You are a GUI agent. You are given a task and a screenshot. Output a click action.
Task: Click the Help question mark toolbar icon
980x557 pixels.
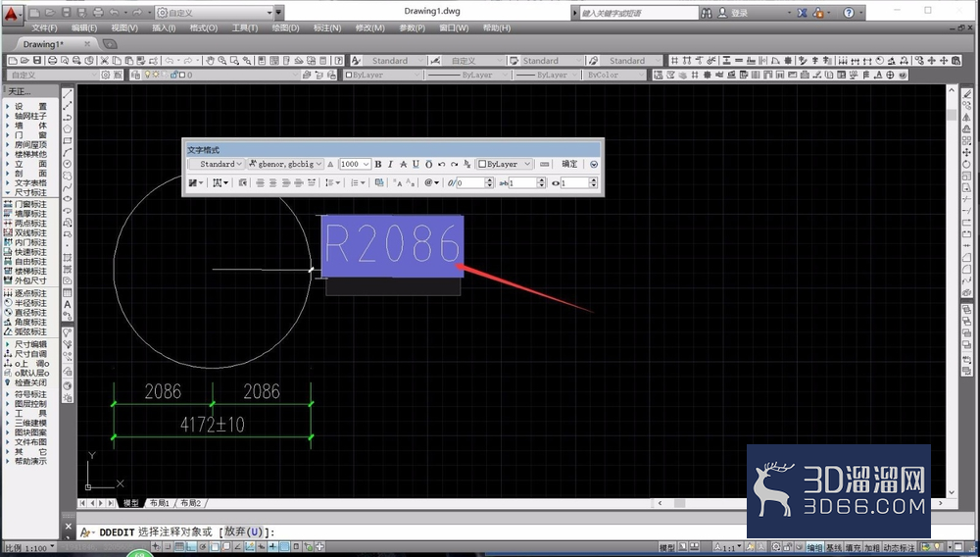click(338, 61)
